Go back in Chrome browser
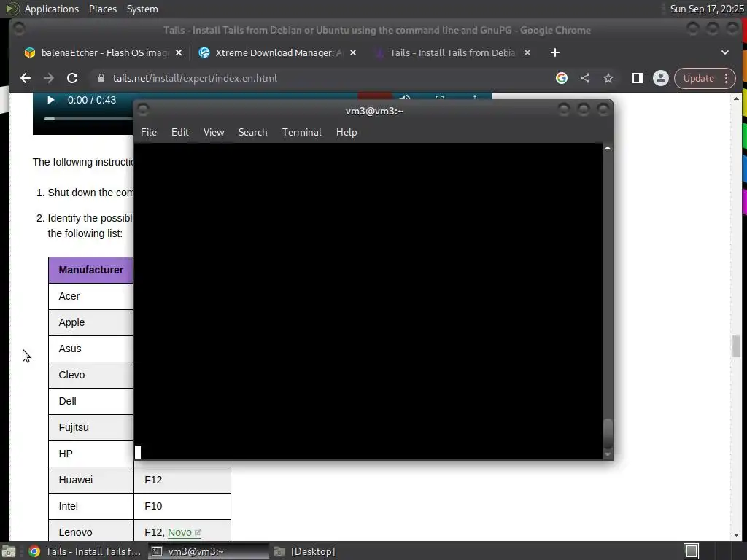 click(x=26, y=78)
